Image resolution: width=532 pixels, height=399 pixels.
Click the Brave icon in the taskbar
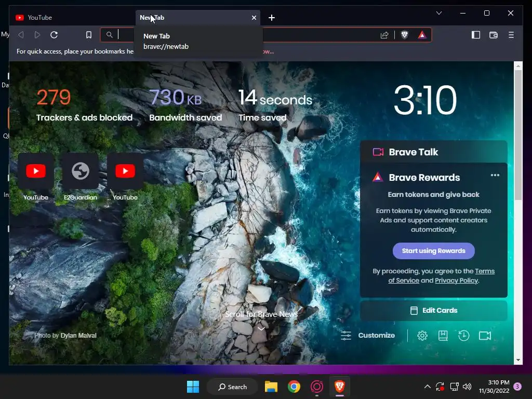coord(340,387)
